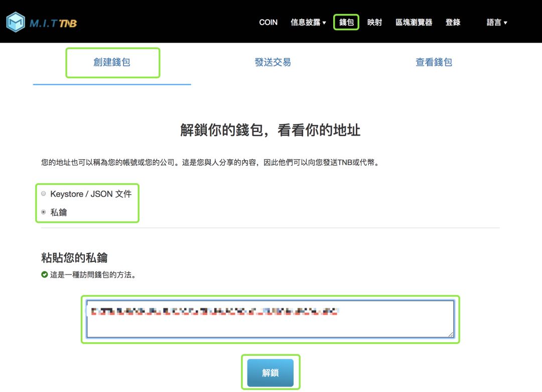Screen dimensions: 542x392
Task: Switch to the 創建錢包 tab
Action: pos(112,62)
